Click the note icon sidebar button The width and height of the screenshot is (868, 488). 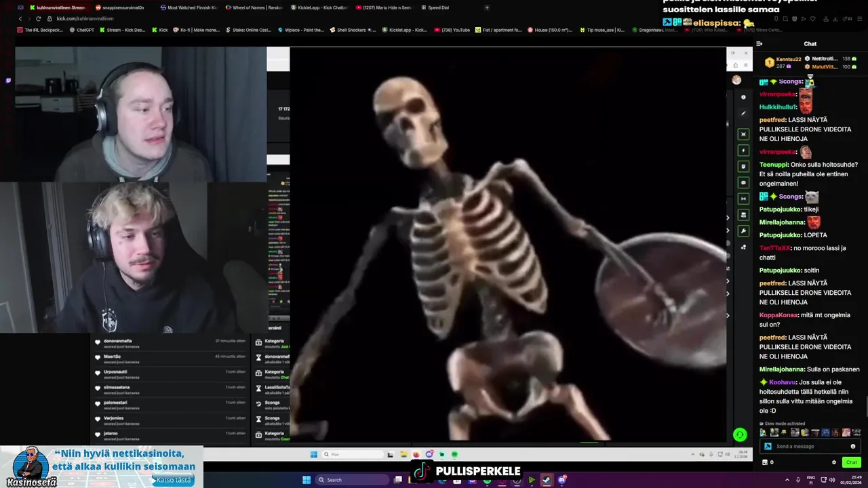click(x=743, y=167)
